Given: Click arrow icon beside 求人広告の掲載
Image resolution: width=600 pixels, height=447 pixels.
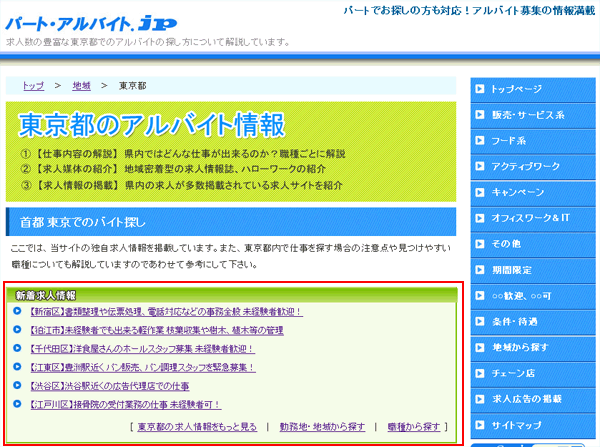Looking at the screenshot, I should click(x=479, y=399).
